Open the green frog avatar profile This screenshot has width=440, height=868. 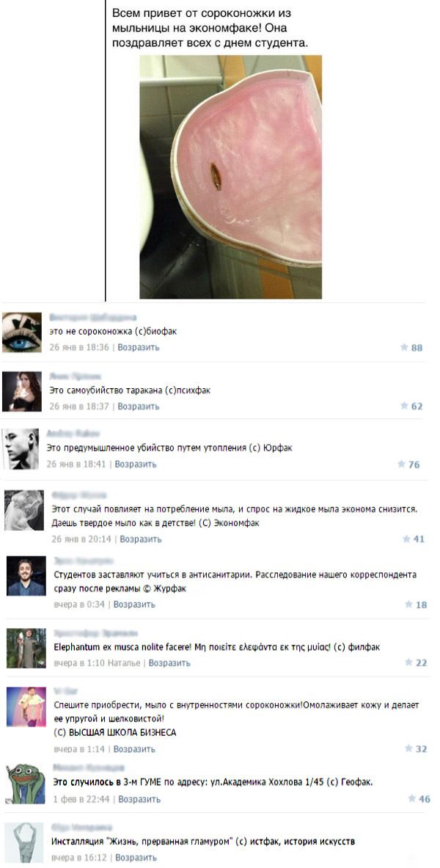click(x=26, y=784)
